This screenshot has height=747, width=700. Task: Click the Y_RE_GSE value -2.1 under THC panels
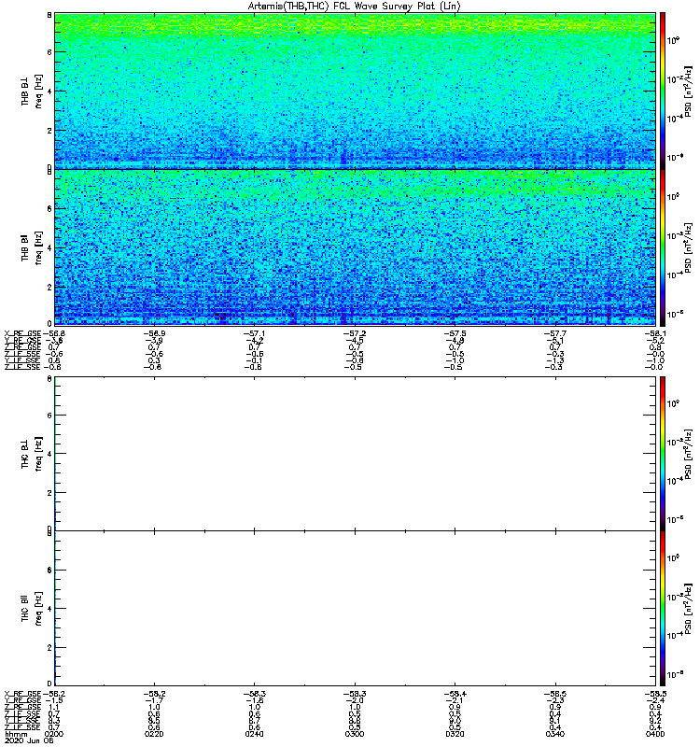coord(455,701)
